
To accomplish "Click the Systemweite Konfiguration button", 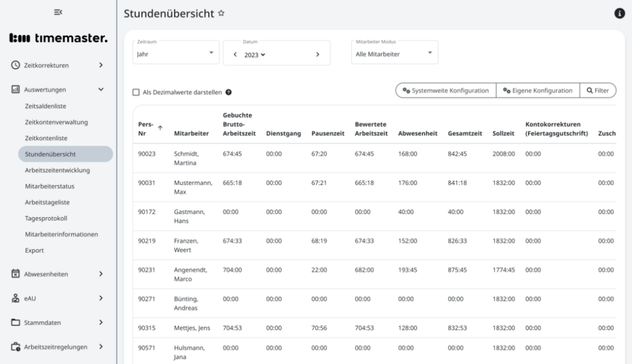I will click(444, 90).
